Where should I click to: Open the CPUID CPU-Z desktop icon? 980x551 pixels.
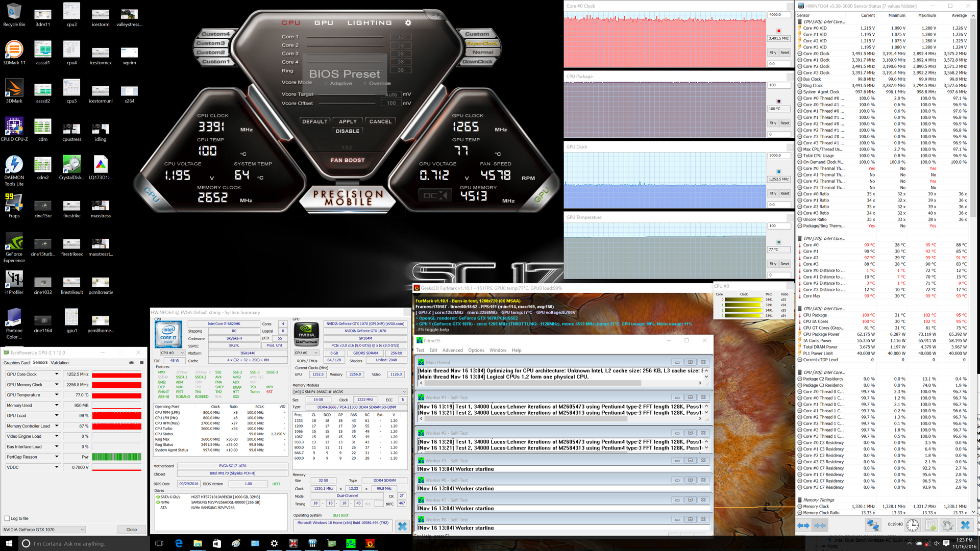(14, 130)
